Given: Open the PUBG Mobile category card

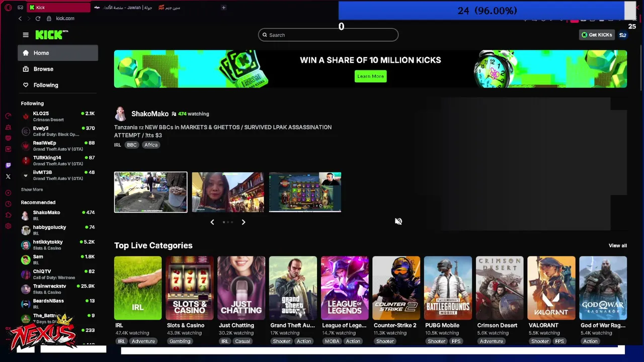Looking at the screenshot, I should click(x=448, y=288).
